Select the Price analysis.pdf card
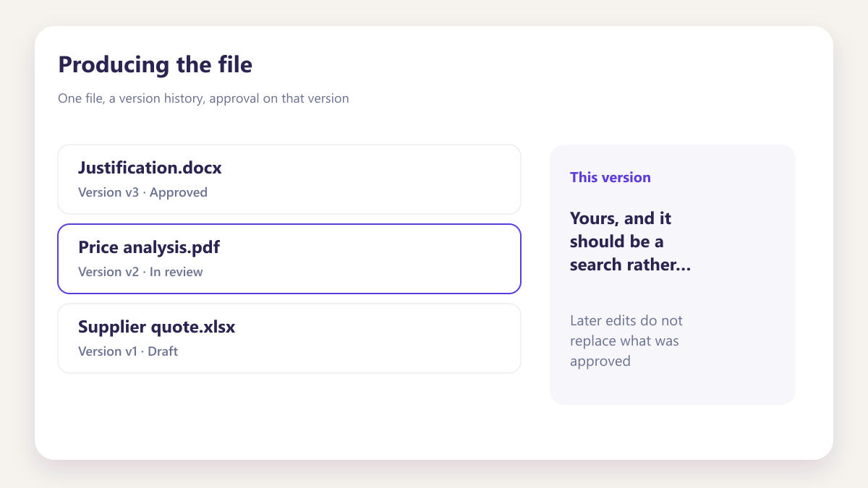 [x=289, y=259]
